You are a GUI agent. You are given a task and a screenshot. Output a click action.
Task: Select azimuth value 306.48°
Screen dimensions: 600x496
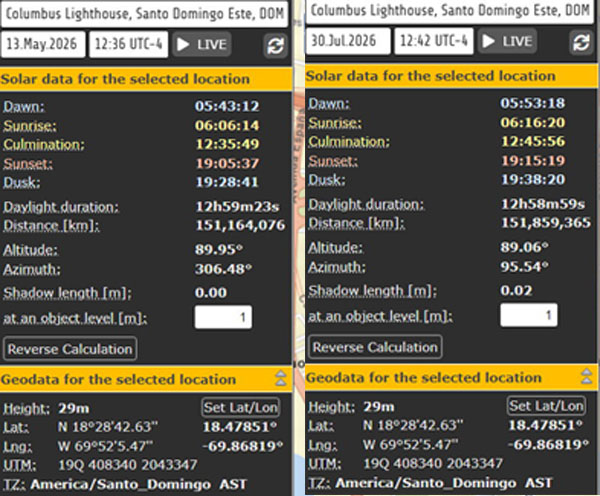[x=223, y=269]
